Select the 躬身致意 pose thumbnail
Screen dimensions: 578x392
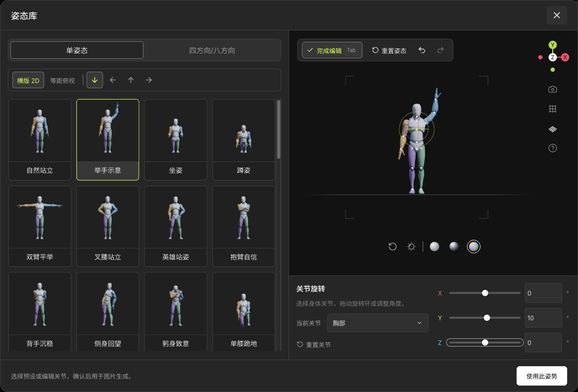pos(176,312)
